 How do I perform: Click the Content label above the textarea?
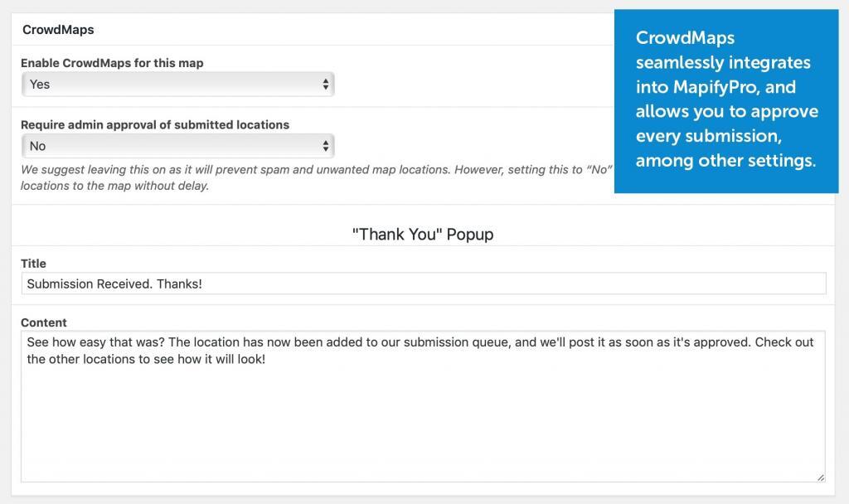(x=44, y=322)
